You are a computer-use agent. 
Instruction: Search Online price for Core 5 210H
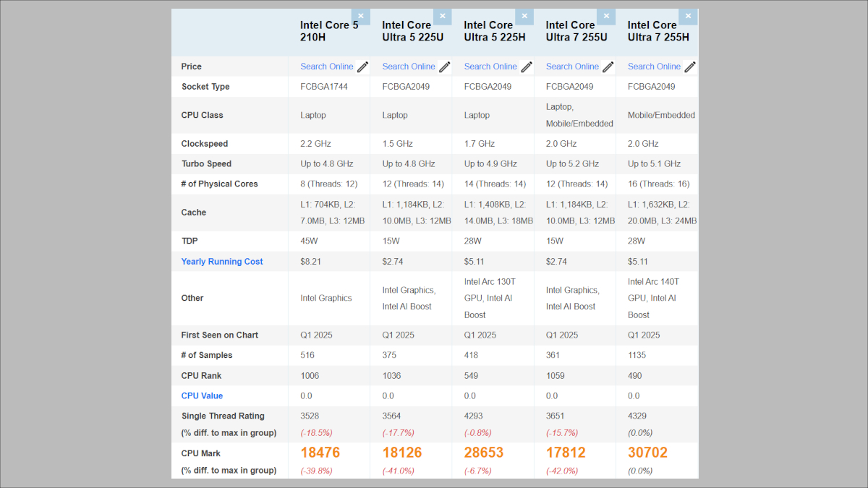point(327,67)
